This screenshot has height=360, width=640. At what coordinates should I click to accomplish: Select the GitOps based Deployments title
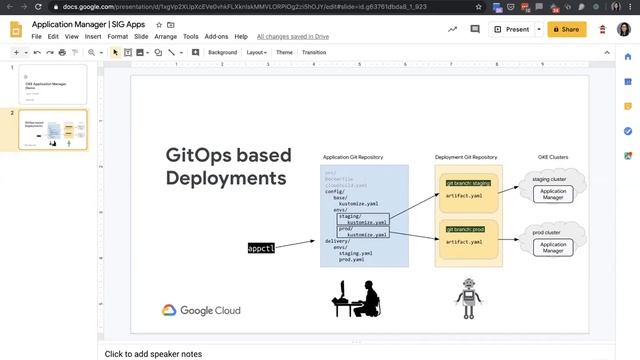pyautogui.click(x=229, y=167)
